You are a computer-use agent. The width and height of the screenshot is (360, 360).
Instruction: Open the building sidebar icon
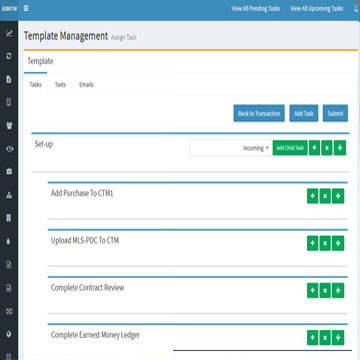coord(9,218)
